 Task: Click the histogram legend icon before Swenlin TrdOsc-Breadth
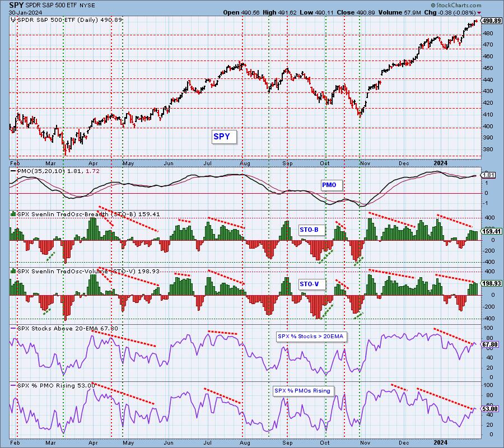pos(13,214)
